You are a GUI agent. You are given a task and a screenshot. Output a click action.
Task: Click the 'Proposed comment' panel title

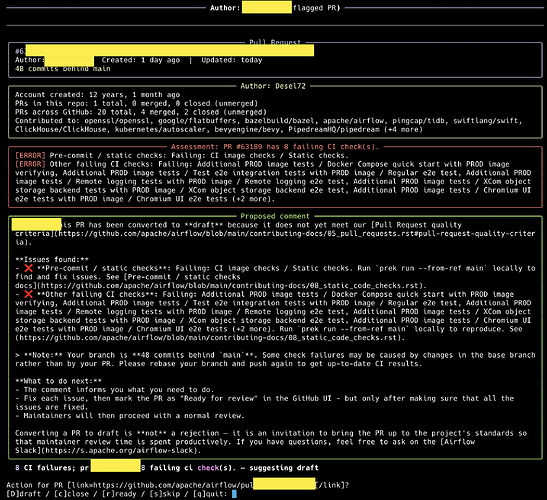coord(275,216)
